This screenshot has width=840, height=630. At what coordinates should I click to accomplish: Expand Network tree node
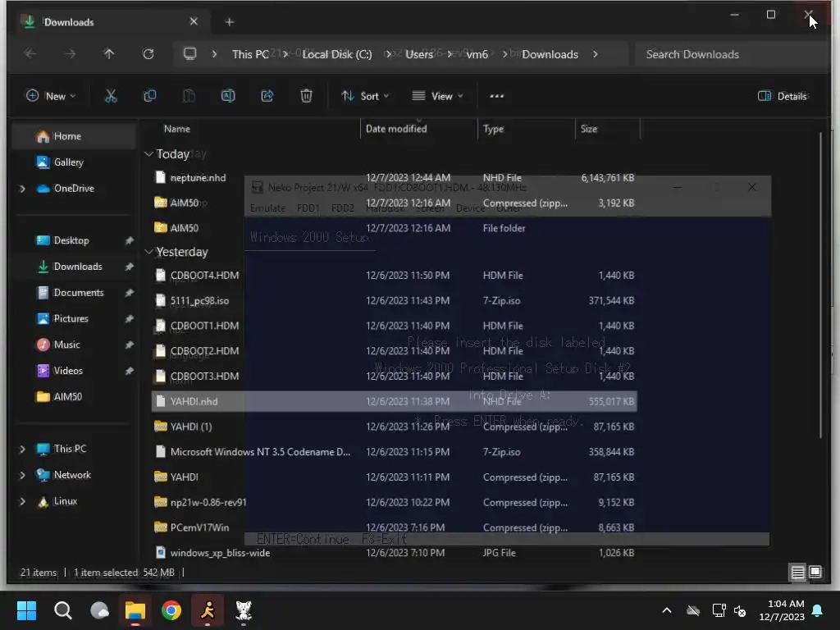(22, 475)
